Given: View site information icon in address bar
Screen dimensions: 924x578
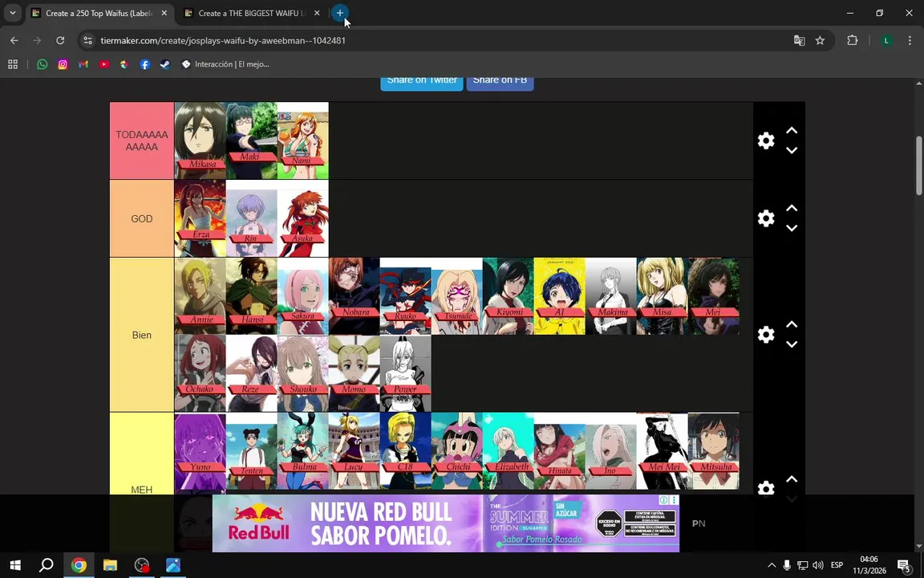Looking at the screenshot, I should (x=87, y=40).
